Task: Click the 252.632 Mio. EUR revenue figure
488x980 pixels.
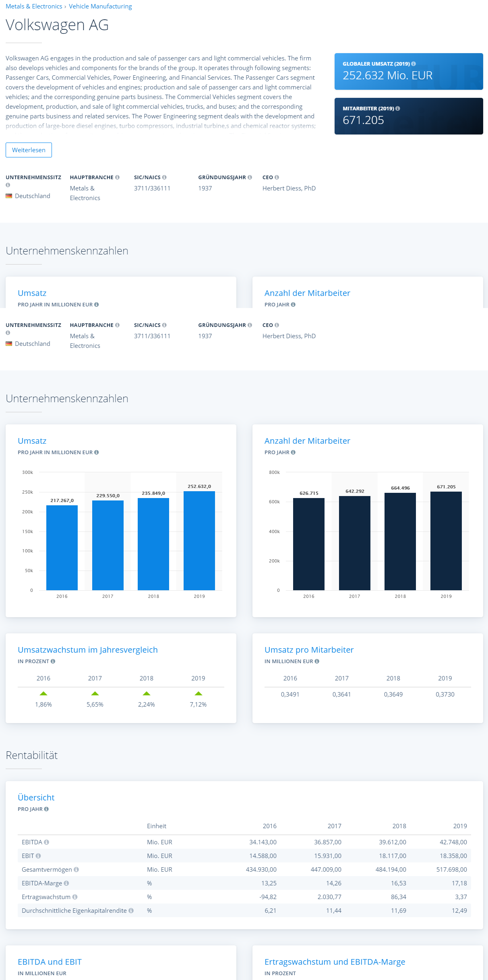Action: click(388, 75)
